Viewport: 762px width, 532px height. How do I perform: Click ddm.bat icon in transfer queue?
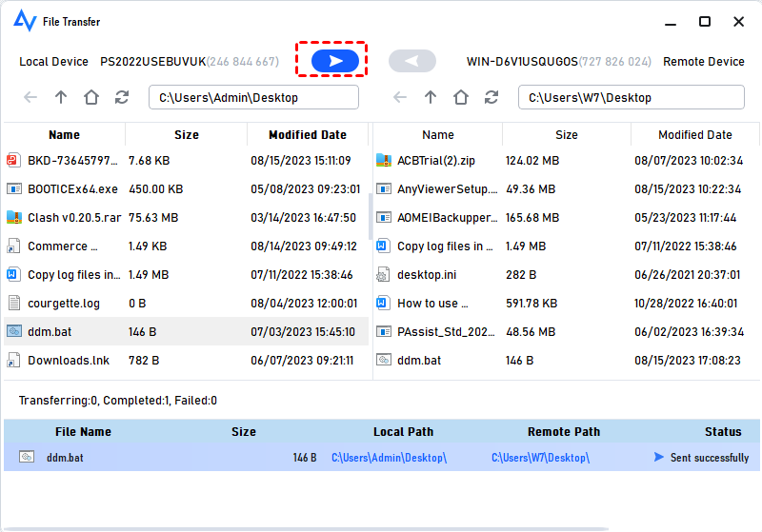click(x=27, y=457)
